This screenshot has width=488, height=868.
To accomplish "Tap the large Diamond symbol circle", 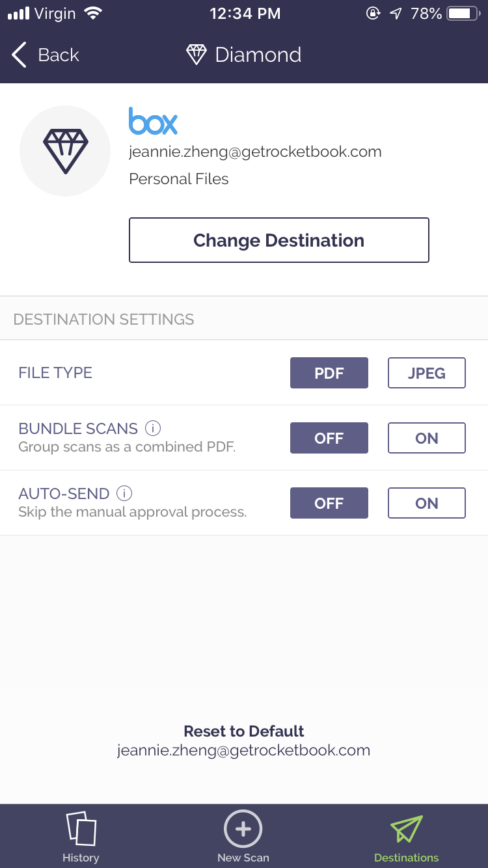I will tap(65, 150).
